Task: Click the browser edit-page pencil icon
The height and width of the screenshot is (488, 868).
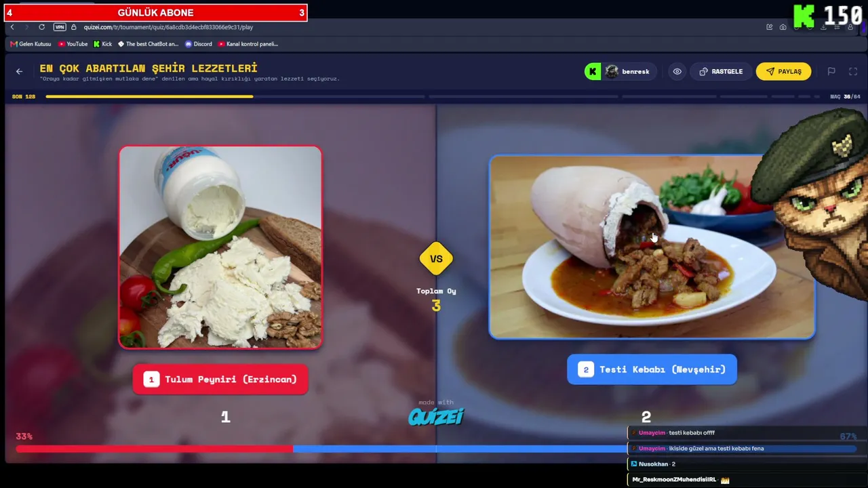Action: 770,27
